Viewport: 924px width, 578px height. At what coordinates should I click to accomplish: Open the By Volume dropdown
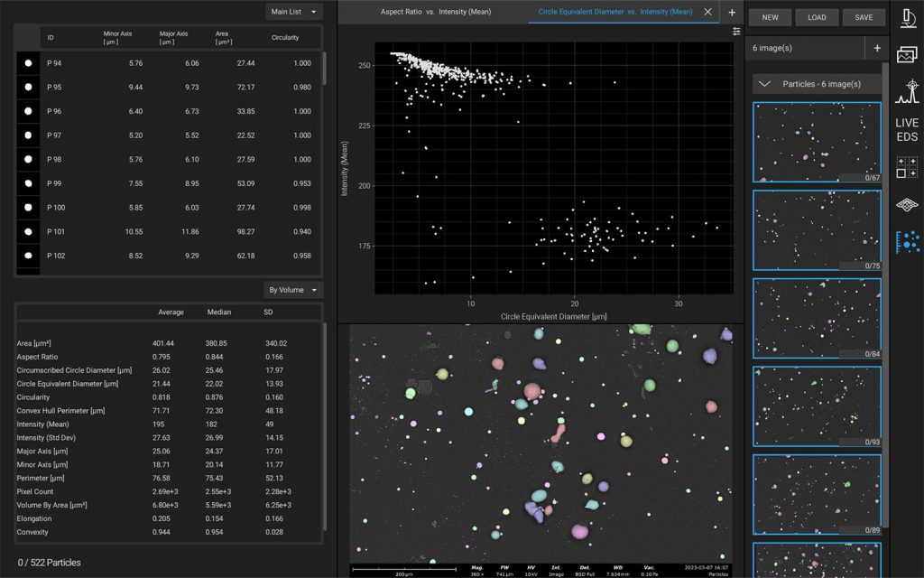295,290
